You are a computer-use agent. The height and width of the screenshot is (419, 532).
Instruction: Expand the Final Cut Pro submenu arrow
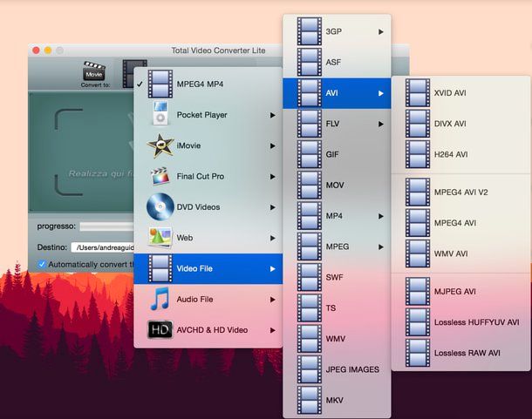tap(272, 177)
